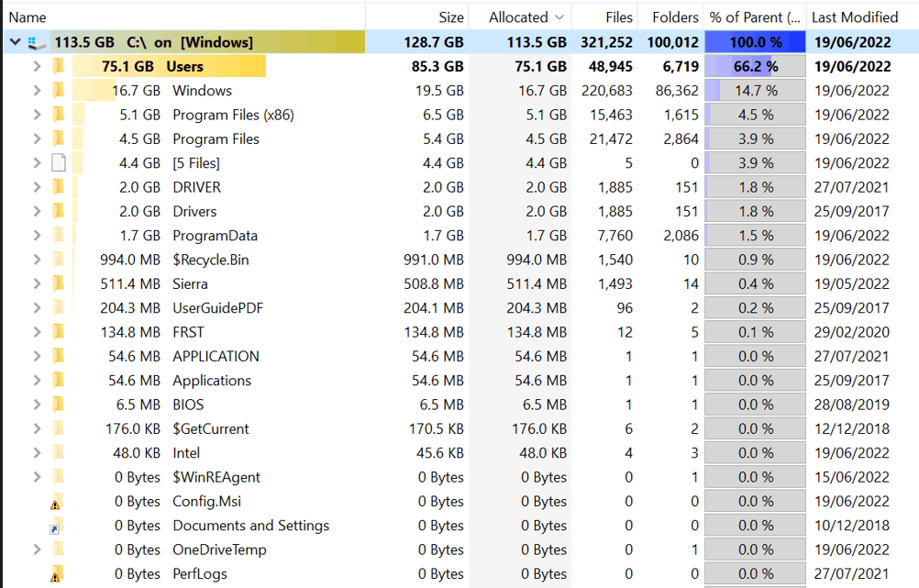The image size is (919, 588).
Task: Click the 28/08/2019 date for BIOS
Action: point(852,405)
